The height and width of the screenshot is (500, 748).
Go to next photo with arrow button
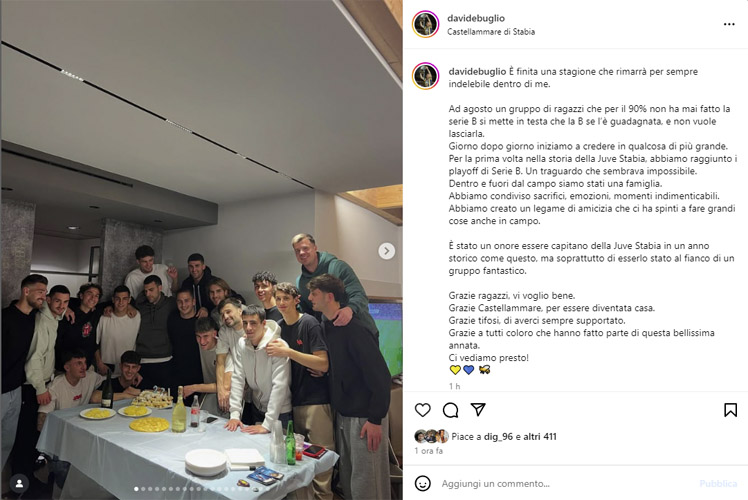386,251
